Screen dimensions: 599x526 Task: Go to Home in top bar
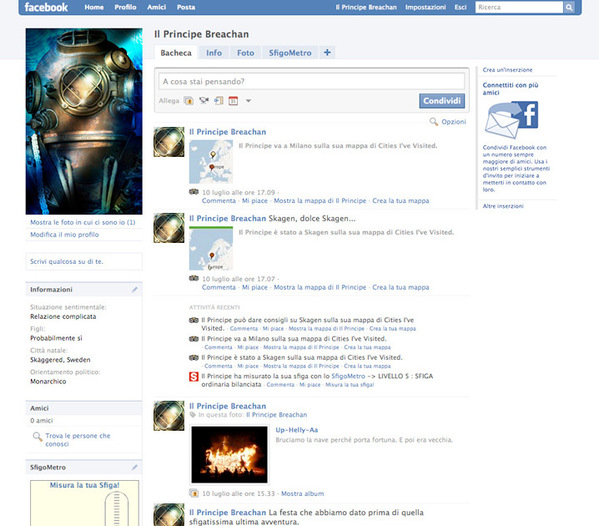[94, 7]
